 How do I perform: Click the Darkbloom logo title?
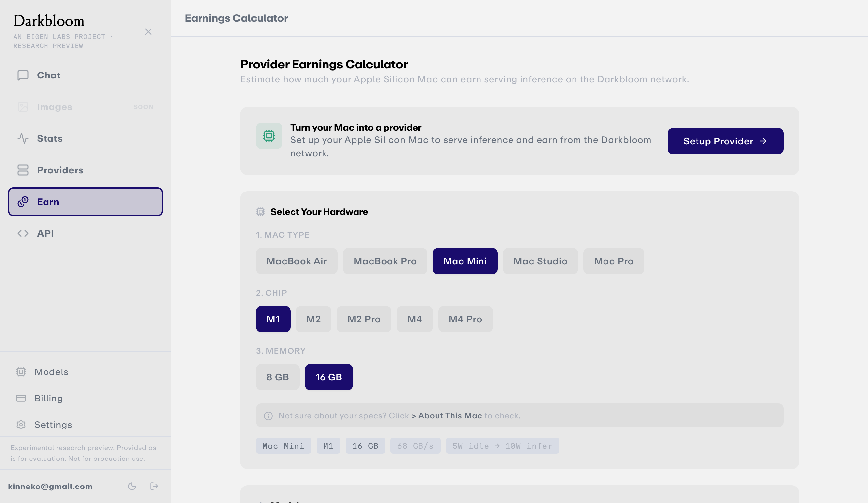(49, 21)
